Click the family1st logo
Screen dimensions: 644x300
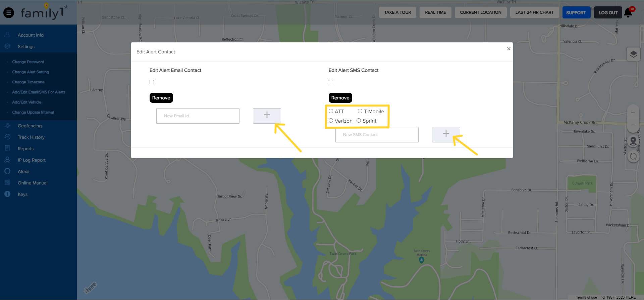44,11
